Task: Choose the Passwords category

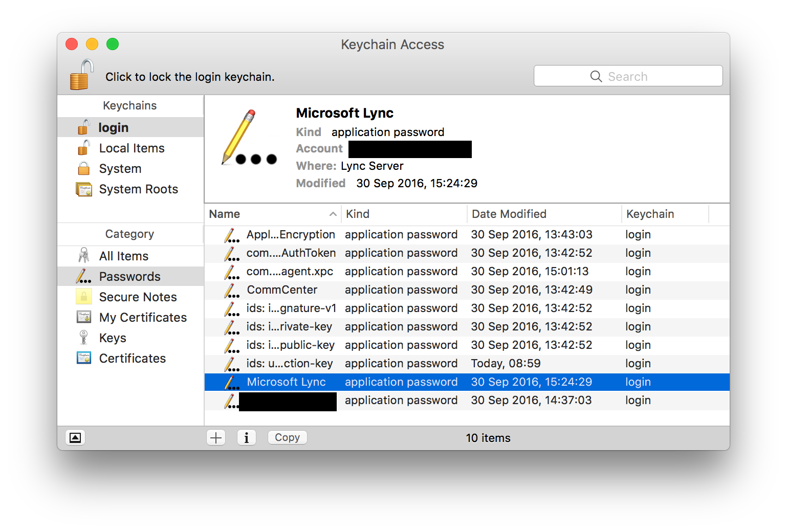Action: point(130,276)
